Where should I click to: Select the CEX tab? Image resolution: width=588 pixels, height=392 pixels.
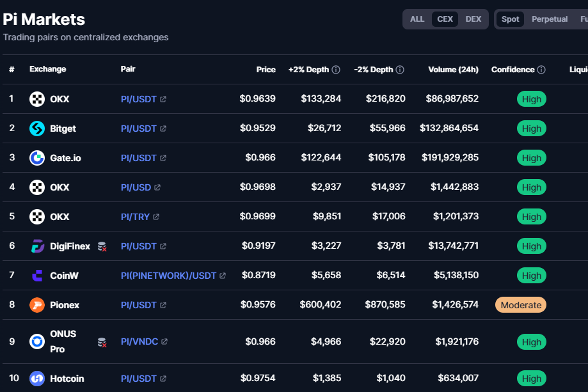coord(445,19)
